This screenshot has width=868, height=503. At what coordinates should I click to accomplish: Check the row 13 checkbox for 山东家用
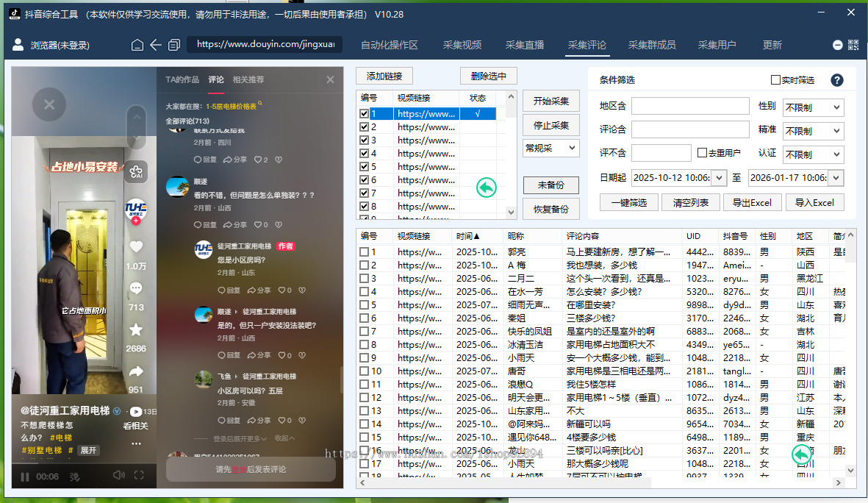click(364, 411)
